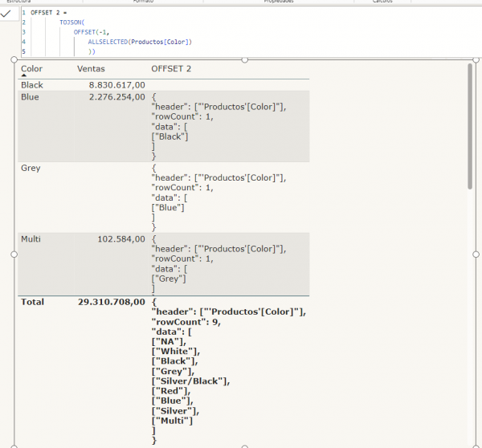
Task: Sort by the Ventas column header
Action: coord(91,68)
